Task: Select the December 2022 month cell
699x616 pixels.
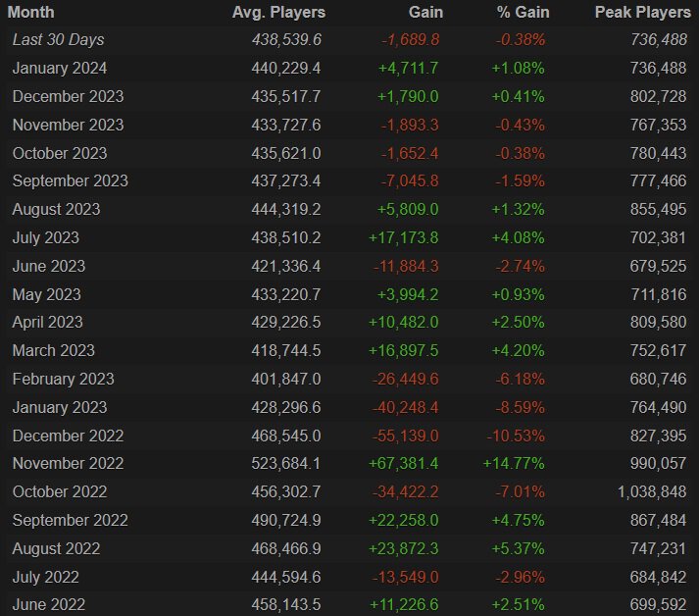Action: (x=69, y=436)
